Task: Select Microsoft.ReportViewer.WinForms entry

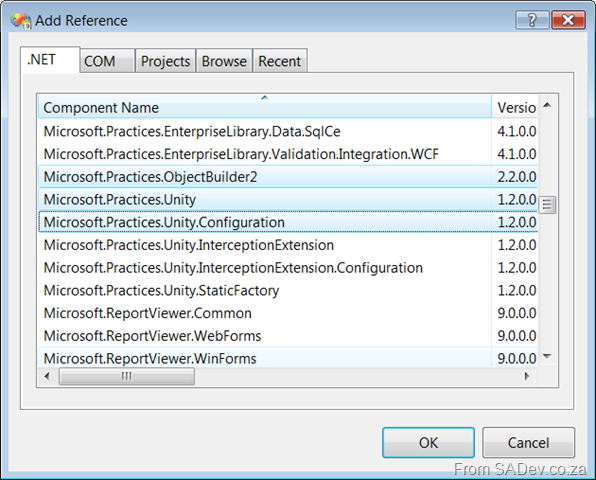Action: pos(288,358)
